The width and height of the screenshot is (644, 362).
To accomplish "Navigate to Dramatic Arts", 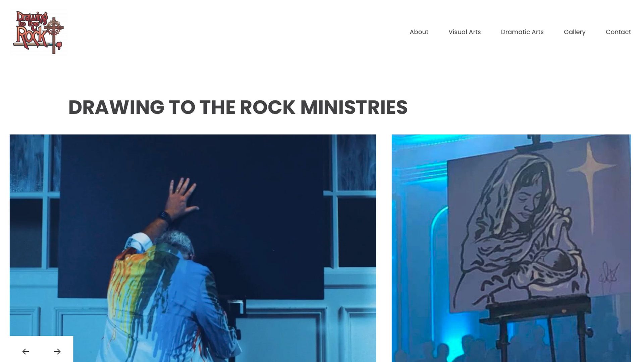I will [522, 32].
